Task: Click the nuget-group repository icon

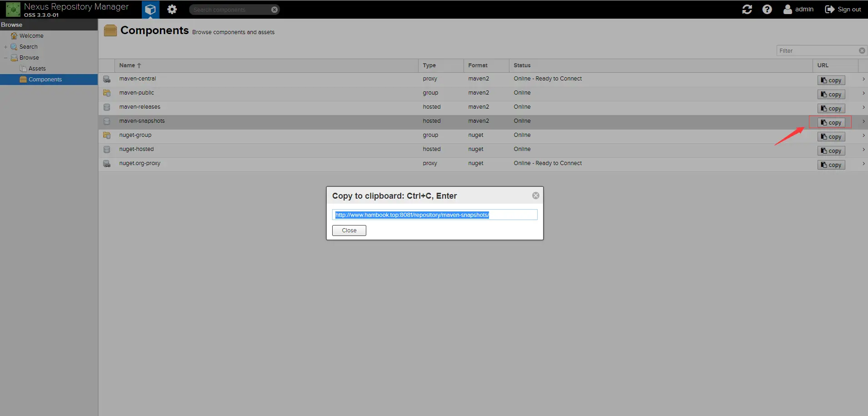Action: point(107,135)
